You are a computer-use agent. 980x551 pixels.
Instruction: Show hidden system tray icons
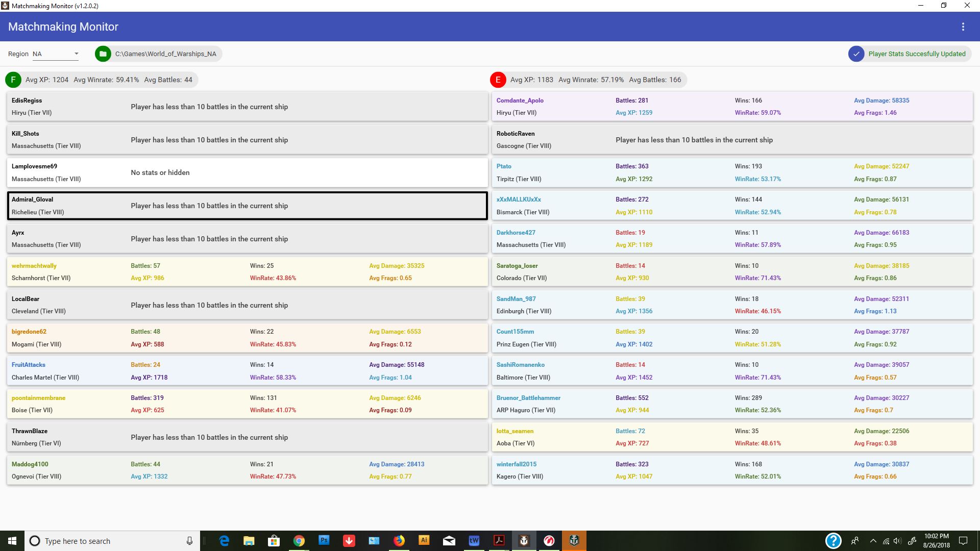pos(873,541)
